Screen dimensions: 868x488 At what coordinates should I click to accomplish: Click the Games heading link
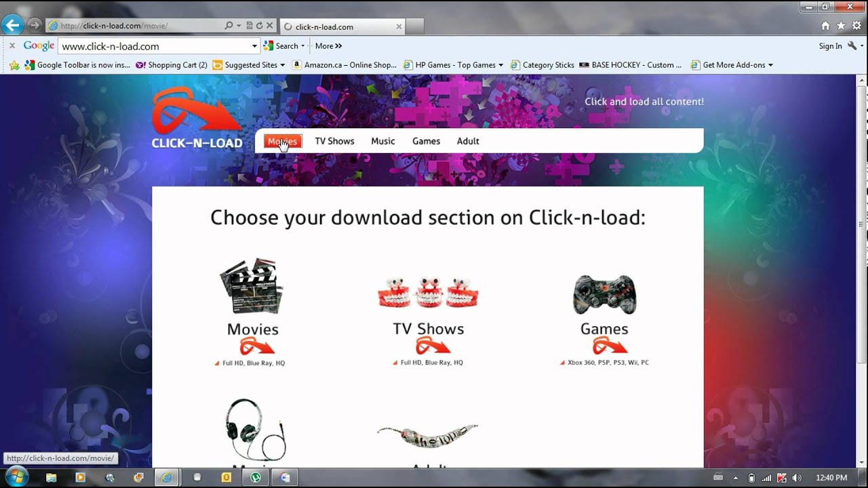(604, 329)
